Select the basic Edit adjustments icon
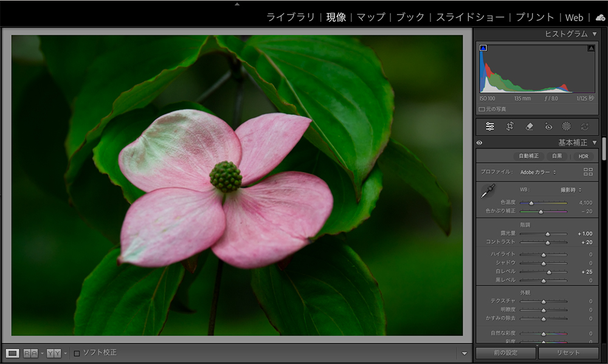Screen dimensions: 608x364 coord(489,126)
